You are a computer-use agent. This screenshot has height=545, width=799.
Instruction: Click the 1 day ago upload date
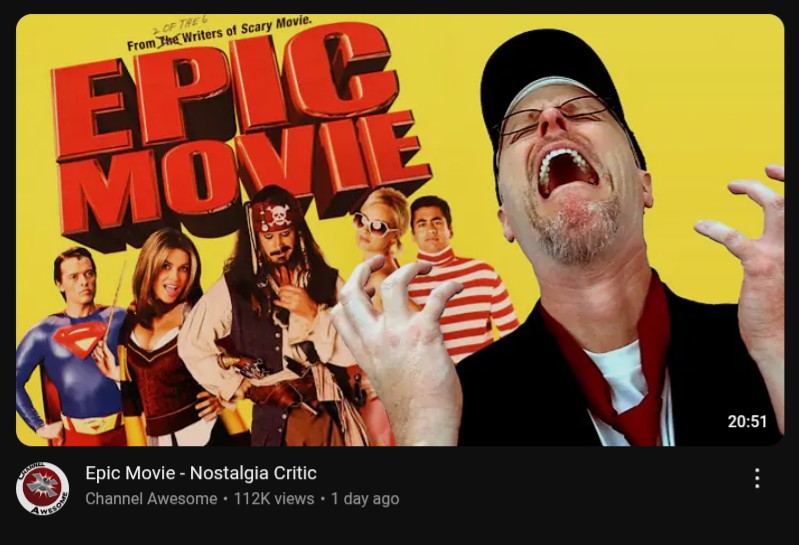point(365,499)
